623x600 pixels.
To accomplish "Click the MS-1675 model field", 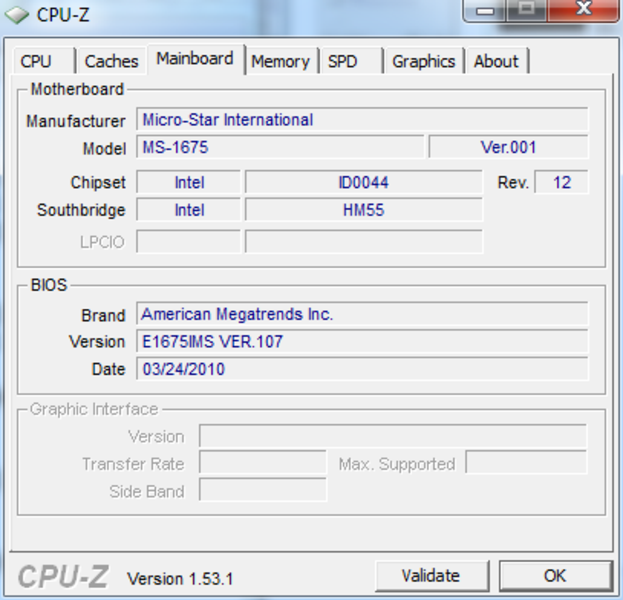I will click(x=280, y=147).
